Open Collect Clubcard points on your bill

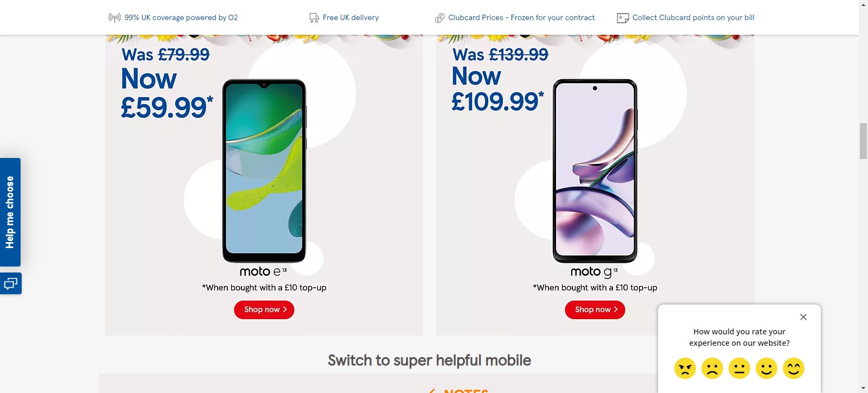(693, 17)
